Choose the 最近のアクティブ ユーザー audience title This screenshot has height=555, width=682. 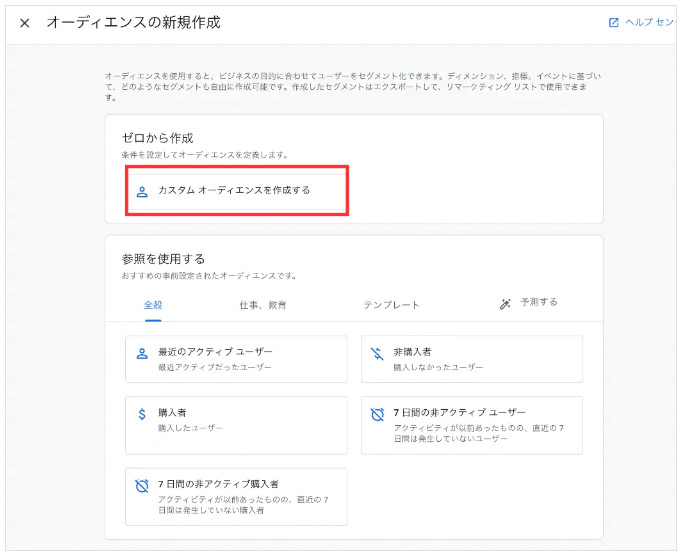pyautogui.click(x=214, y=352)
